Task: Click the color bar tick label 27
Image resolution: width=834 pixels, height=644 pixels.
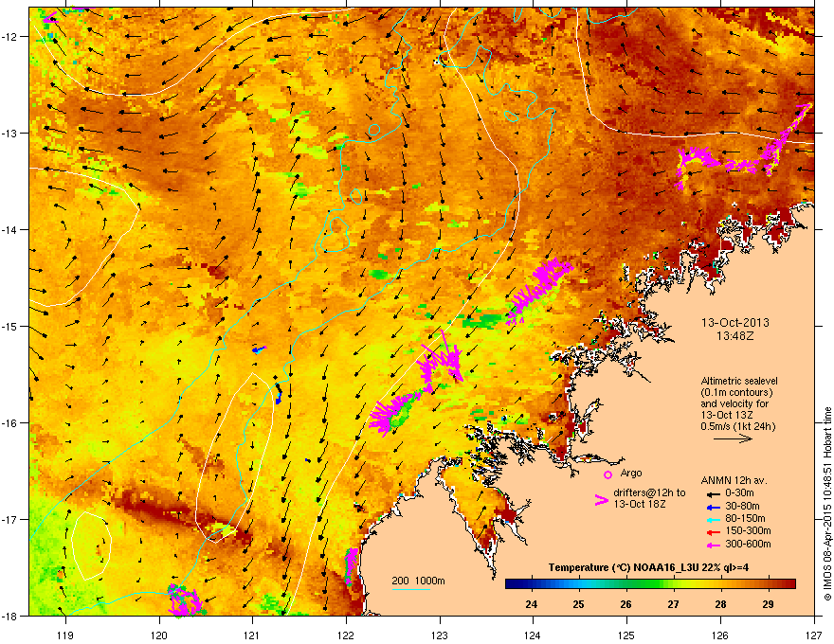Action: pos(674,604)
